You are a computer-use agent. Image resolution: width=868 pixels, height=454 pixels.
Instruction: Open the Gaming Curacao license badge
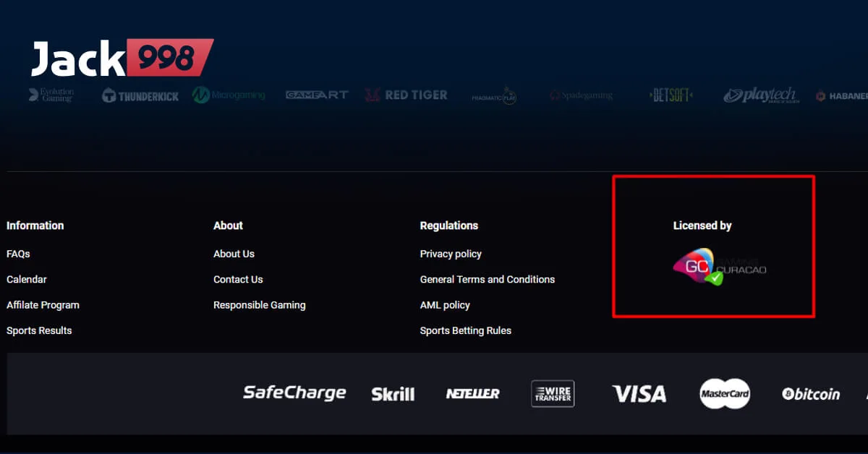tap(719, 267)
